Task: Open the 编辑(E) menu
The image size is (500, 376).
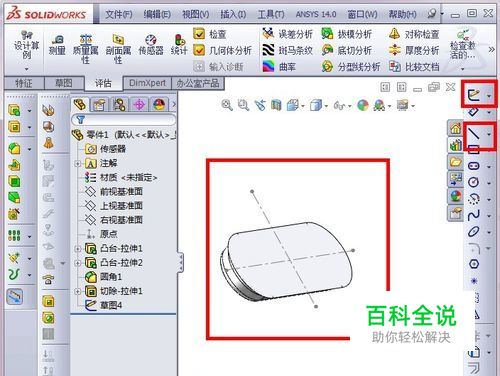Action: [157, 14]
